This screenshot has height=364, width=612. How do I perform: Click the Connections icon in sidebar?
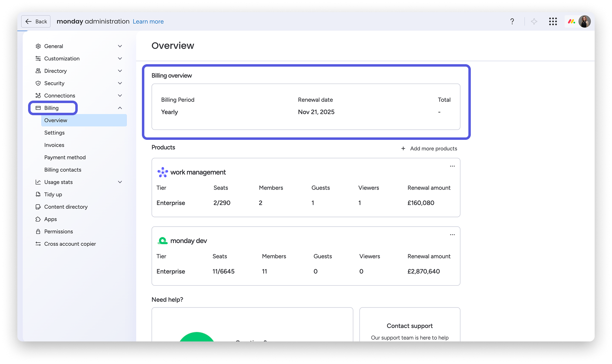pyautogui.click(x=38, y=95)
